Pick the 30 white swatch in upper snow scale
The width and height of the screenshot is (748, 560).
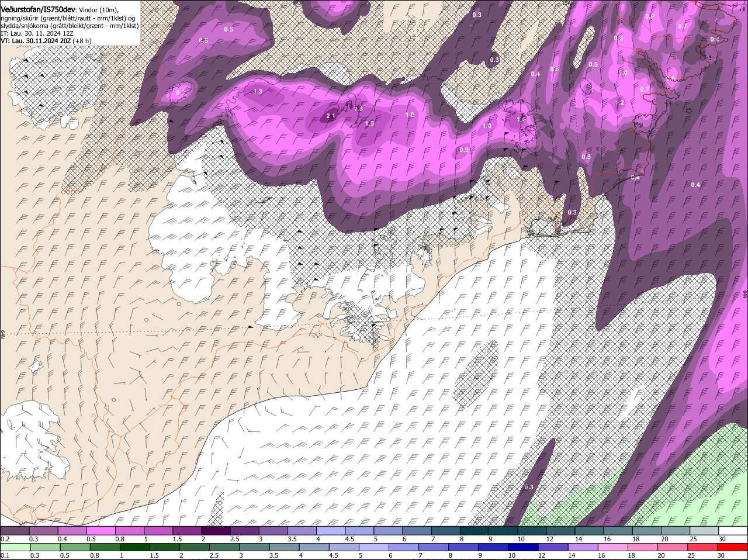click(x=733, y=531)
